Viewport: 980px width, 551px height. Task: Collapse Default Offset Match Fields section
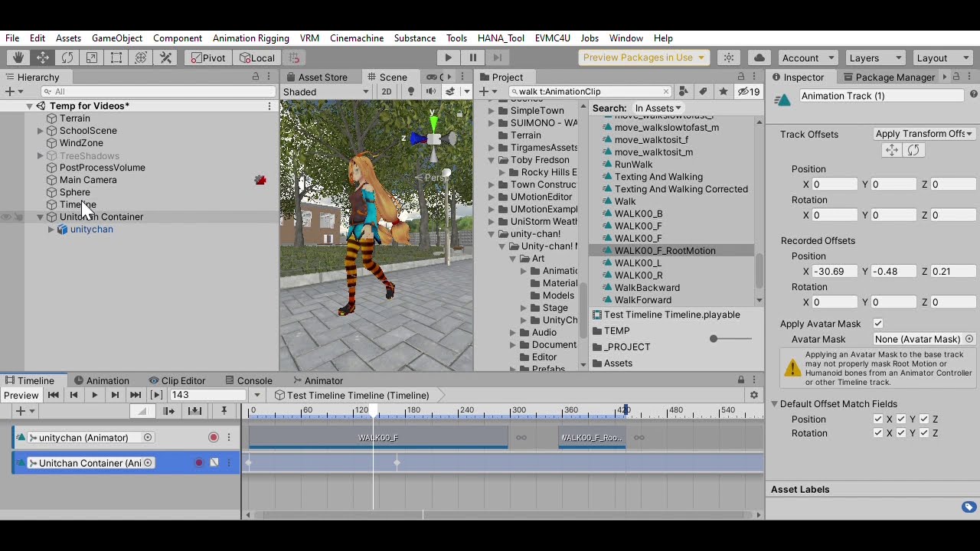coord(774,404)
